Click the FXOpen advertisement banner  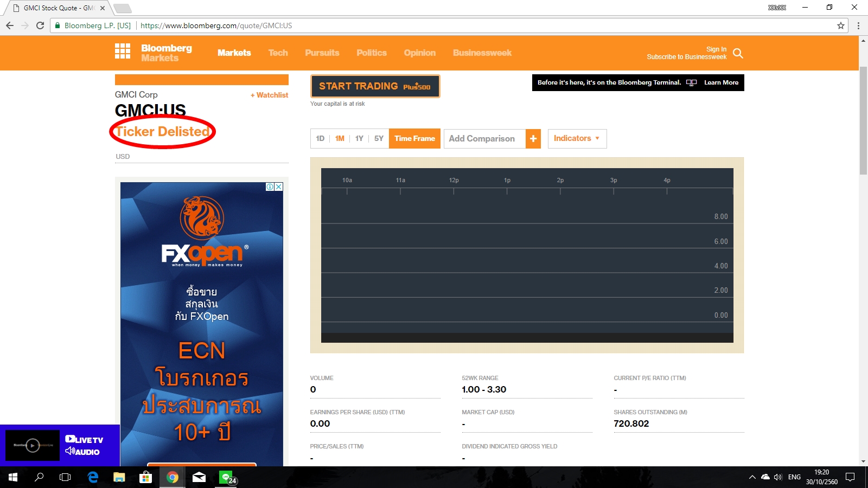click(x=202, y=324)
